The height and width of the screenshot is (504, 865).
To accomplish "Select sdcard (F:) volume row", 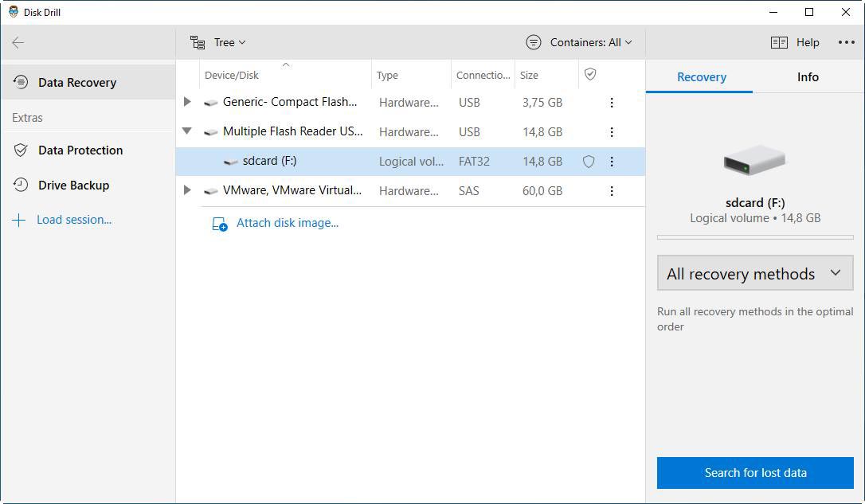I will pyautogui.click(x=410, y=161).
